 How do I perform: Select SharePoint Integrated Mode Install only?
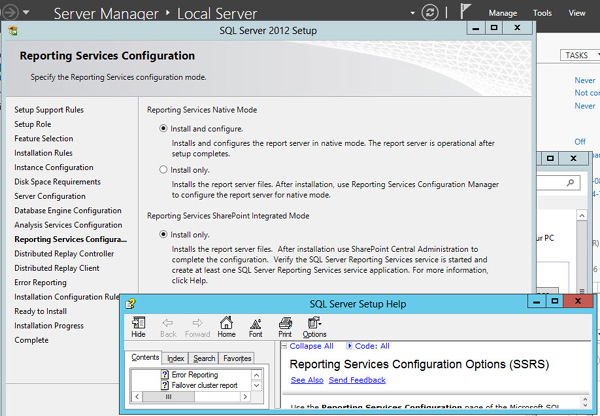[x=163, y=234]
